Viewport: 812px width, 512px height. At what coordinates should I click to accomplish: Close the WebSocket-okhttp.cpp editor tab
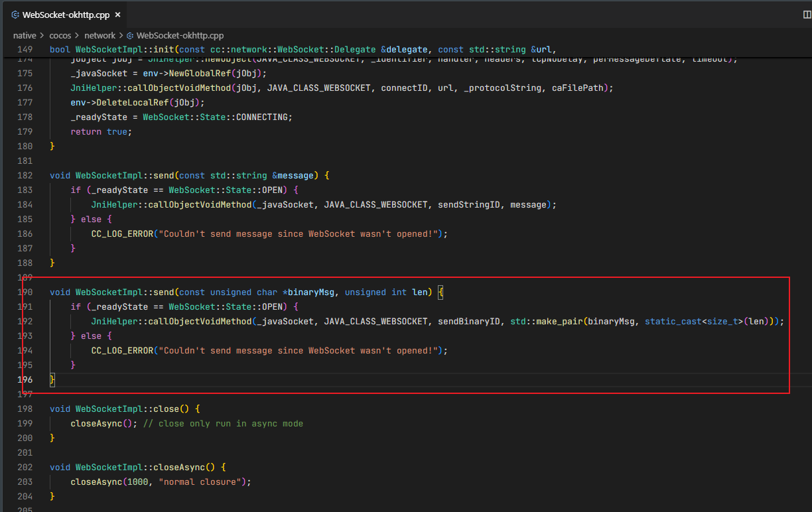pyautogui.click(x=117, y=15)
